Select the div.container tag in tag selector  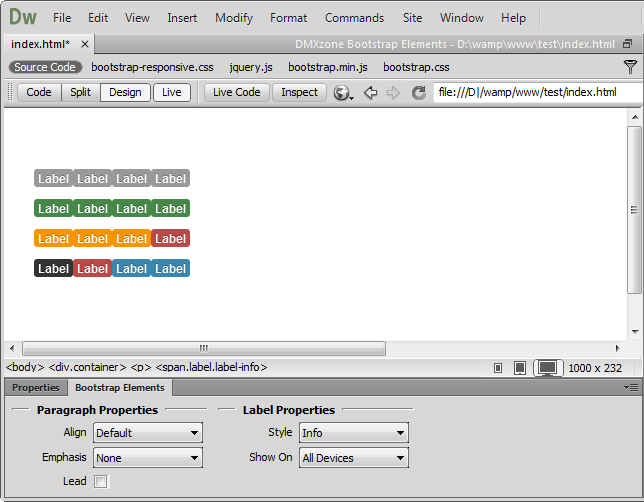coord(87,367)
